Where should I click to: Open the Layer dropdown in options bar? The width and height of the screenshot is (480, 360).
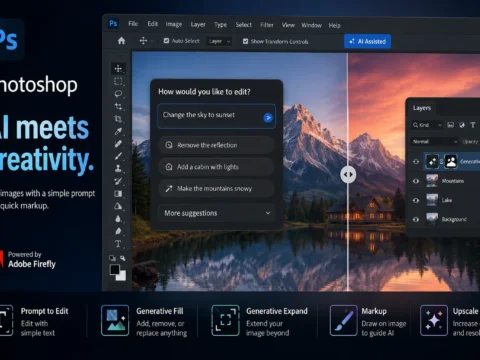[x=219, y=41]
